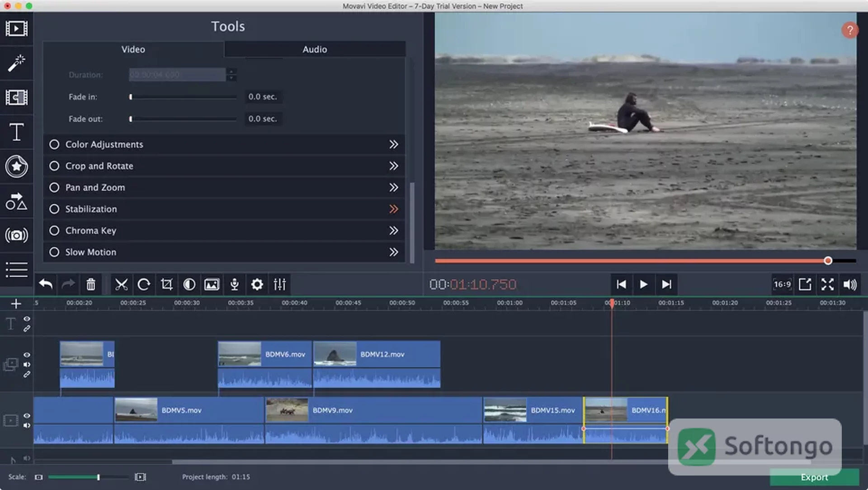Viewport: 868px width, 490px height.
Task: Click the Fade in slider handle
Action: click(x=131, y=97)
